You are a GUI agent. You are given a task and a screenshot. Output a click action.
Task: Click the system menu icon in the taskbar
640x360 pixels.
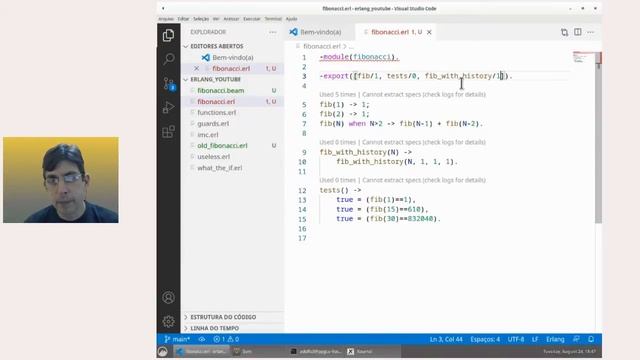pos(163,351)
